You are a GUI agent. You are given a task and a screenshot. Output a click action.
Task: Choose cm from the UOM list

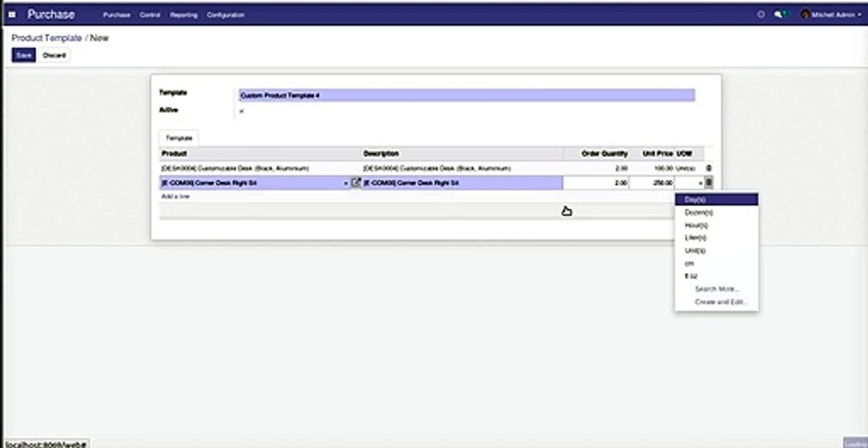[716, 264]
